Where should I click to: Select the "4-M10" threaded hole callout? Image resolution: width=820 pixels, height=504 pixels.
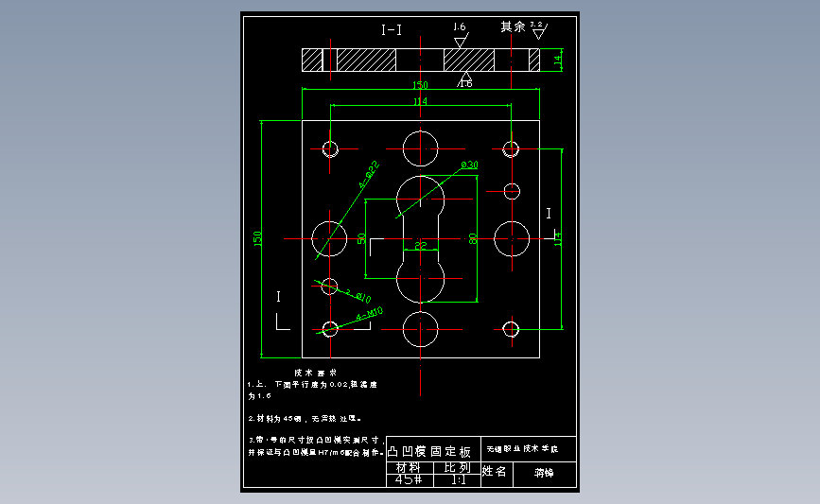369,314
